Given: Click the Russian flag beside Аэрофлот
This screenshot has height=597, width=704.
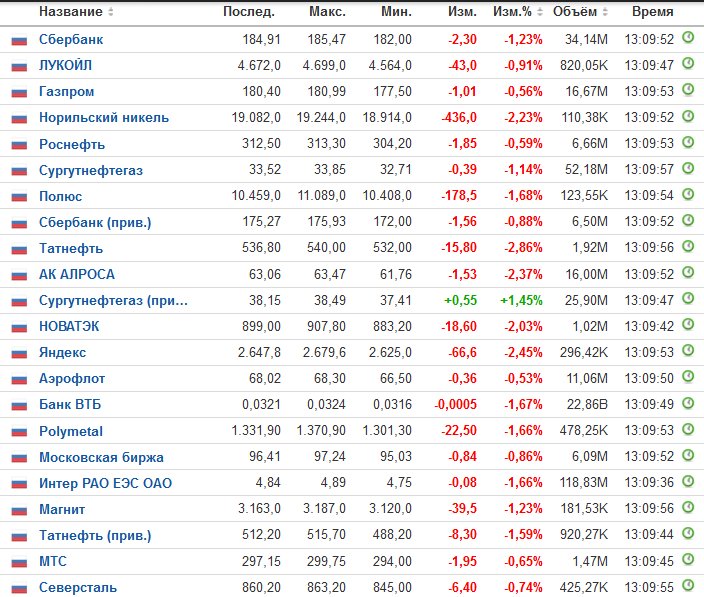Looking at the screenshot, I should pyautogui.click(x=19, y=379).
